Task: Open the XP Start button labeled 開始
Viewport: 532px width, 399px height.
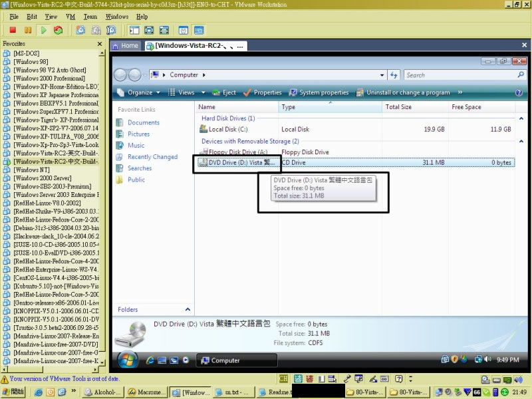Action: click(13, 392)
